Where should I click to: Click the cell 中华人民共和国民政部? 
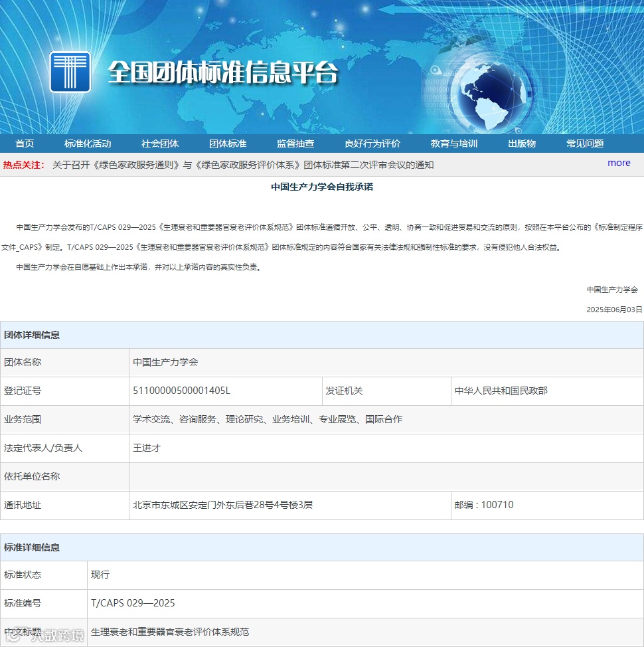[547, 391]
